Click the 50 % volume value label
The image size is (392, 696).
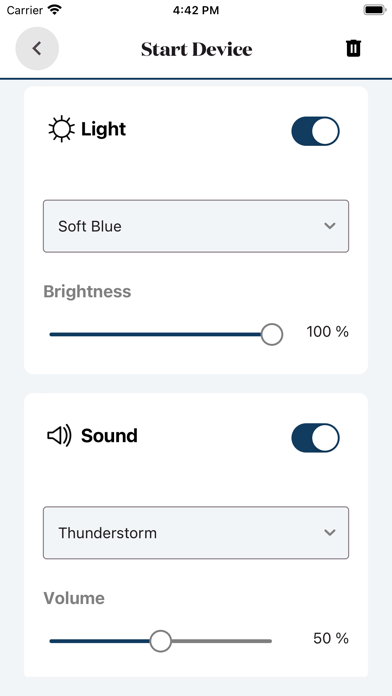pyautogui.click(x=331, y=638)
